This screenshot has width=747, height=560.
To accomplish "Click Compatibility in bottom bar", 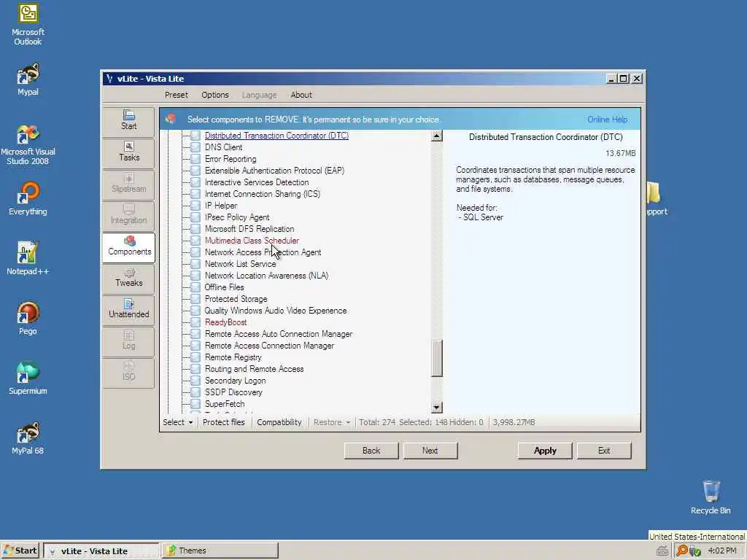I will pyautogui.click(x=279, y=422).
